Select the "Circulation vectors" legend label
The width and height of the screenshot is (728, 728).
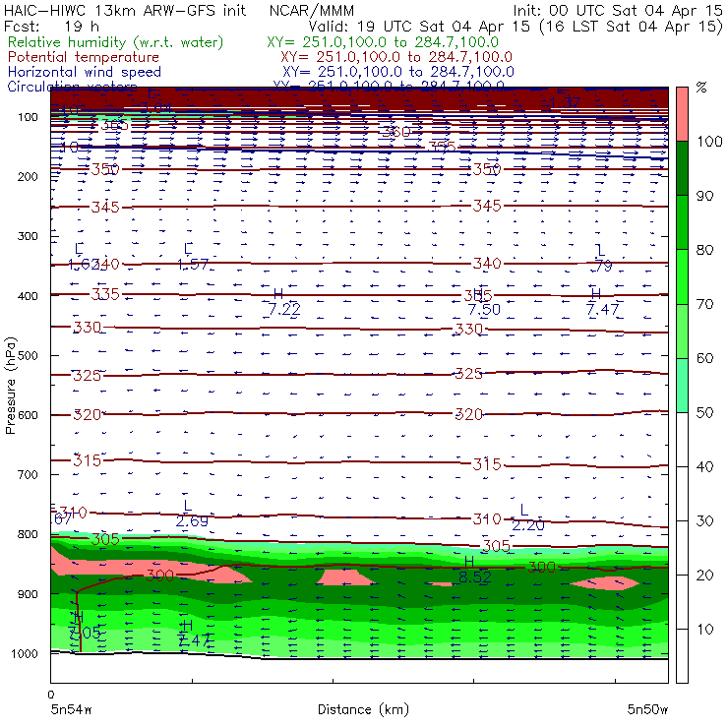(73, 86)
